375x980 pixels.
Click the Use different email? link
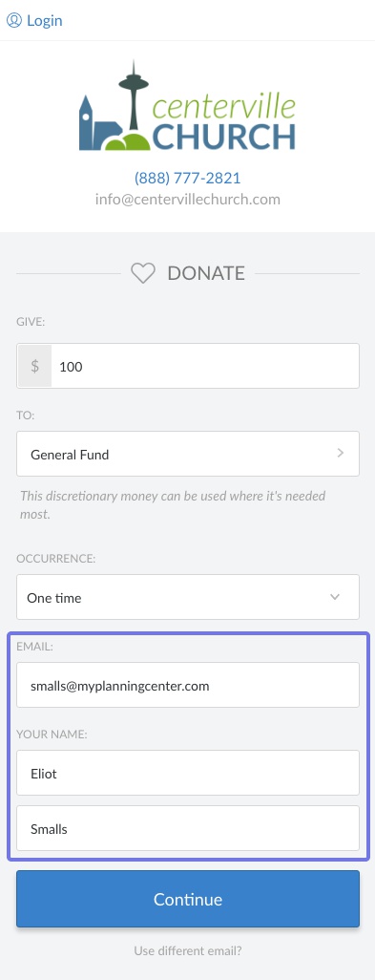point(188,951)
